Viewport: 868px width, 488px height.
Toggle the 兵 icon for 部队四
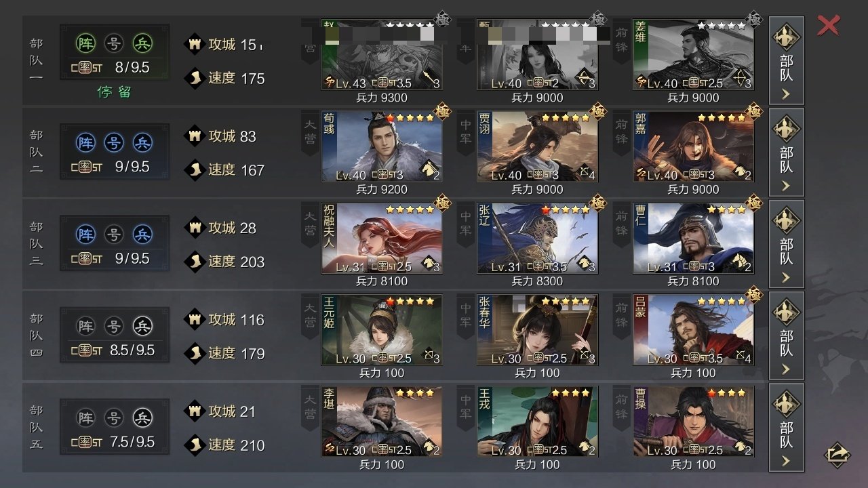point(142,327)
